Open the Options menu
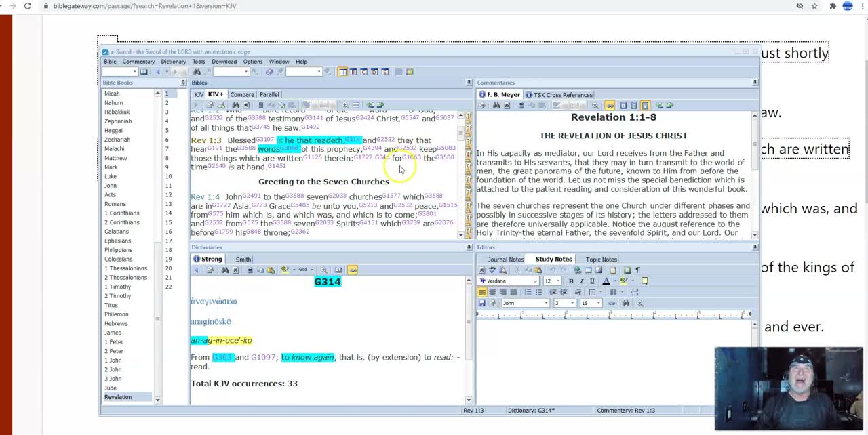This screenshot has height=435, width=868. 253,62
